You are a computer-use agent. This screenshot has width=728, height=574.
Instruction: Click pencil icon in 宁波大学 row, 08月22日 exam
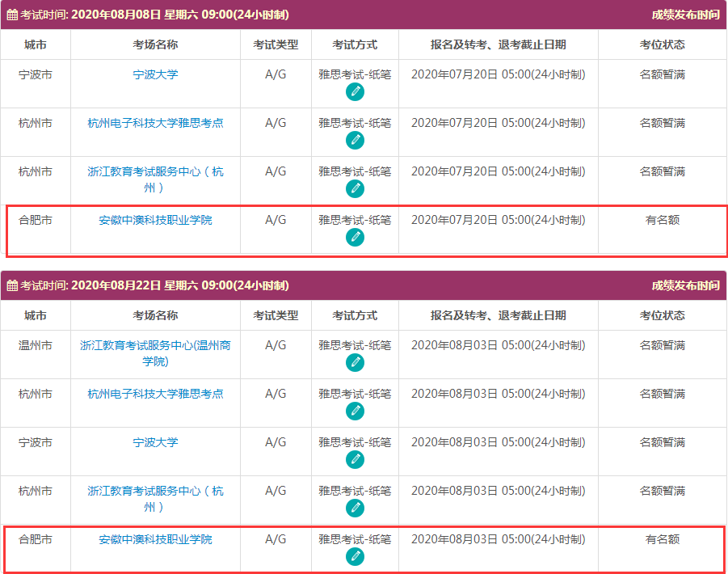355,460
